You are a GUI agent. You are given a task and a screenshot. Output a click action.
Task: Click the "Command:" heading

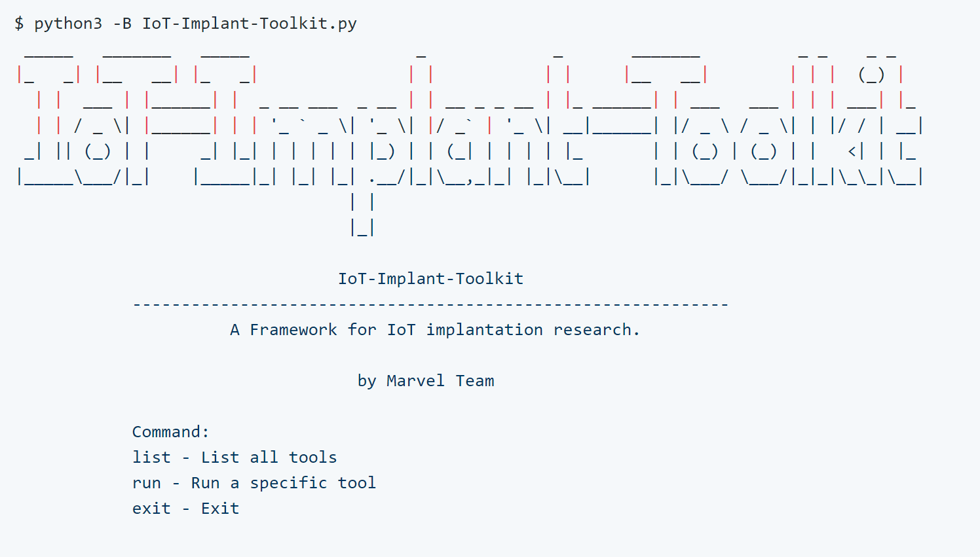(x=170, y=432)
